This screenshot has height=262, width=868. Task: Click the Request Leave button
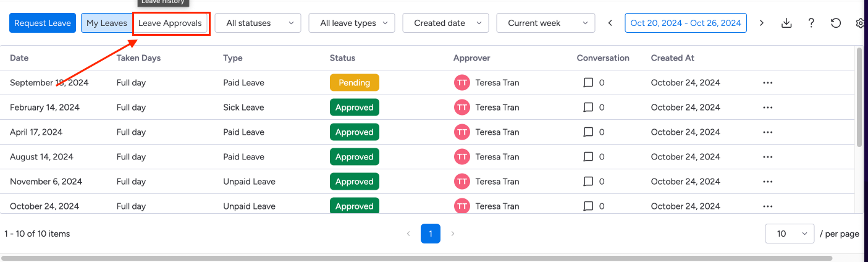[x=43, y=23]
